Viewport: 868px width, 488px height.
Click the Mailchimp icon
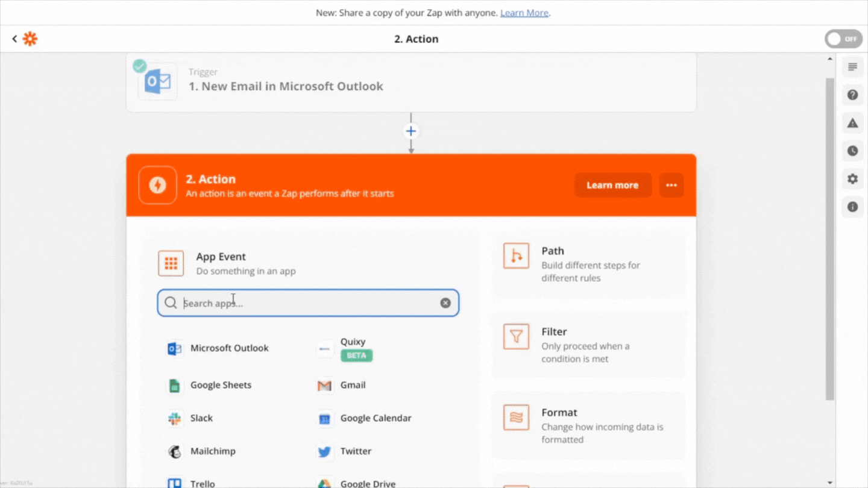click(x=174, y=452)
